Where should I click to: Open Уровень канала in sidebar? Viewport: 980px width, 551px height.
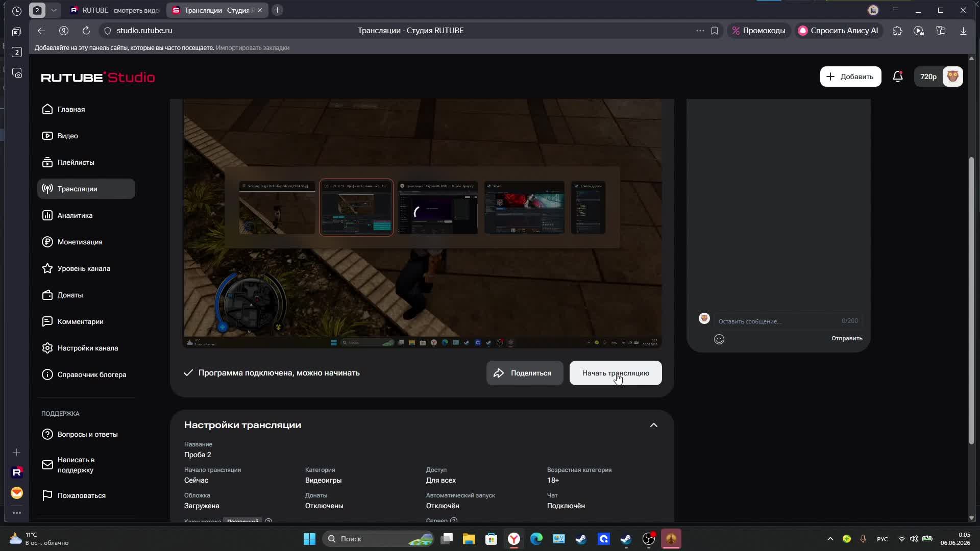(x=86, y=268)
